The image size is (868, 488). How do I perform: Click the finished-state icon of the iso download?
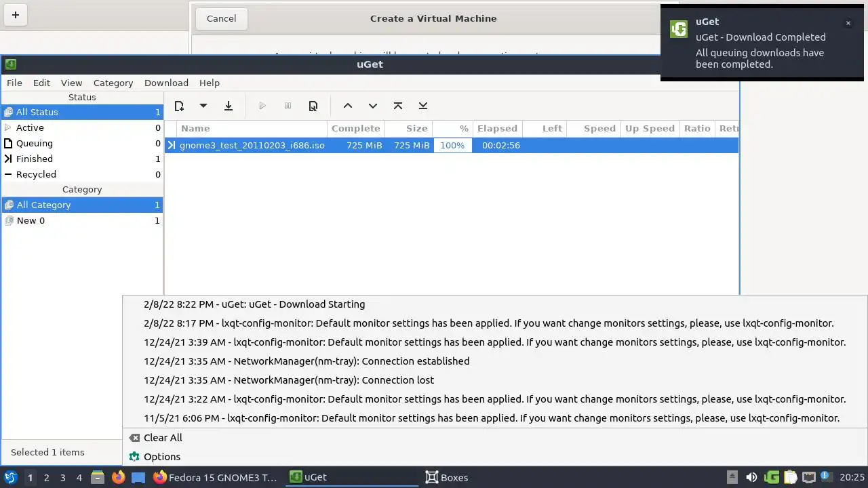(172, 145)
